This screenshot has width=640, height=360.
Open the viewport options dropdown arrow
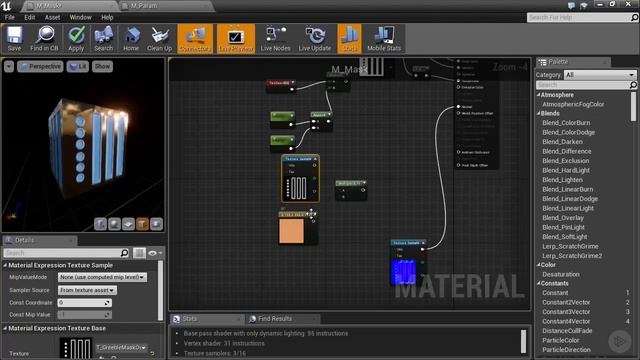pyautogui.click(x=9, y=67)
